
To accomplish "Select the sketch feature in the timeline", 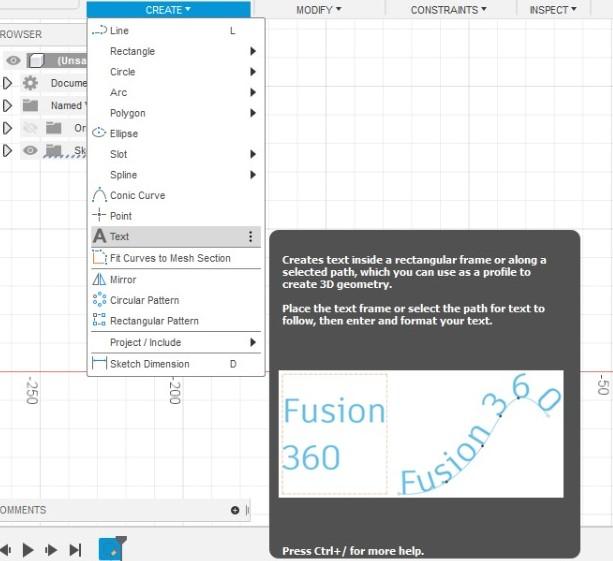I will (111, 549).
